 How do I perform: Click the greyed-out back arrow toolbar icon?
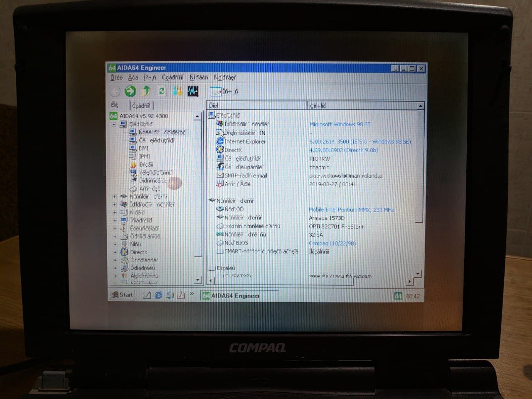[115, 91]
